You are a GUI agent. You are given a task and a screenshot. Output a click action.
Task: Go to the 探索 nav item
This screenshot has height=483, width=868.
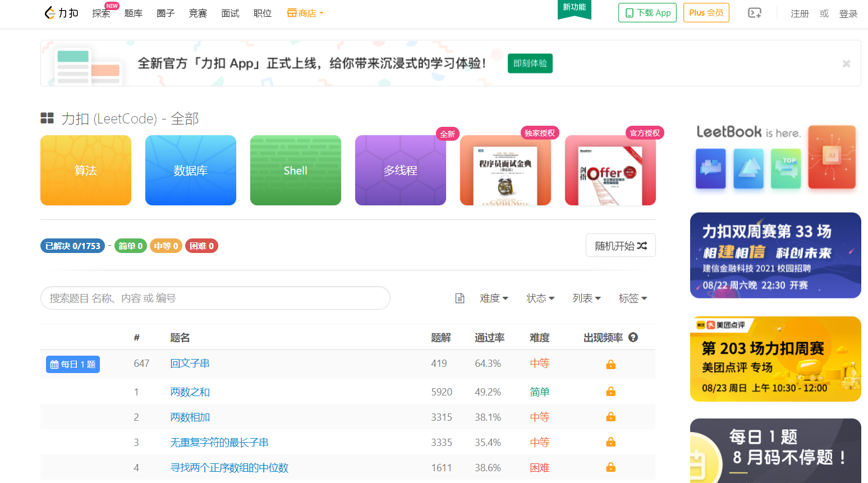point(101,13)
